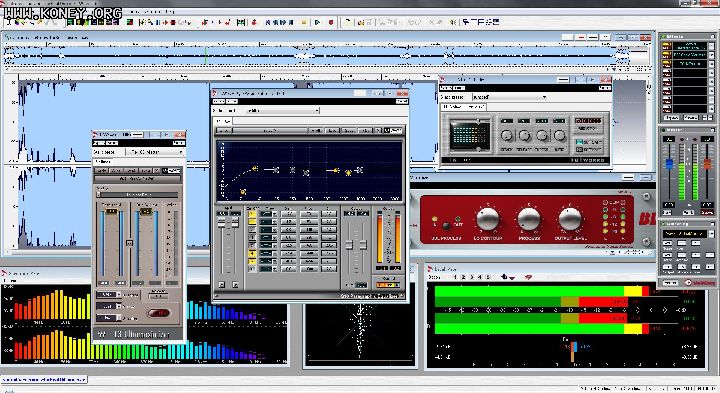Image resolution: width=720 pixels, height=393 pixels.
Task: Toggle the black process on/off button on the BBE unit
Action: coord(445,225)
